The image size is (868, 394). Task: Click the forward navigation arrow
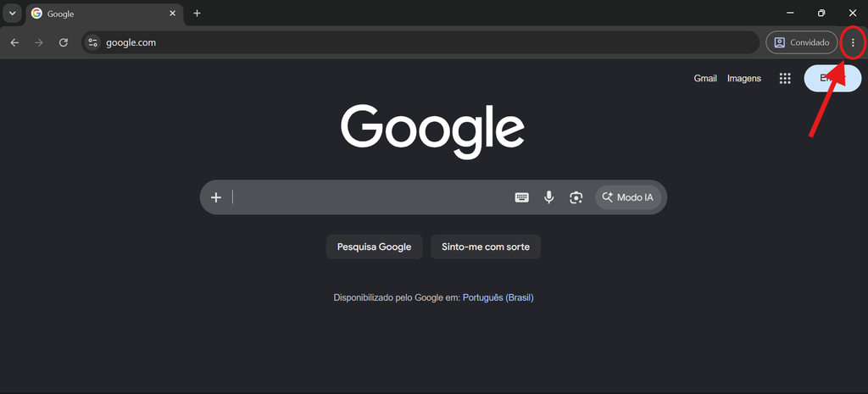(39, 42)
